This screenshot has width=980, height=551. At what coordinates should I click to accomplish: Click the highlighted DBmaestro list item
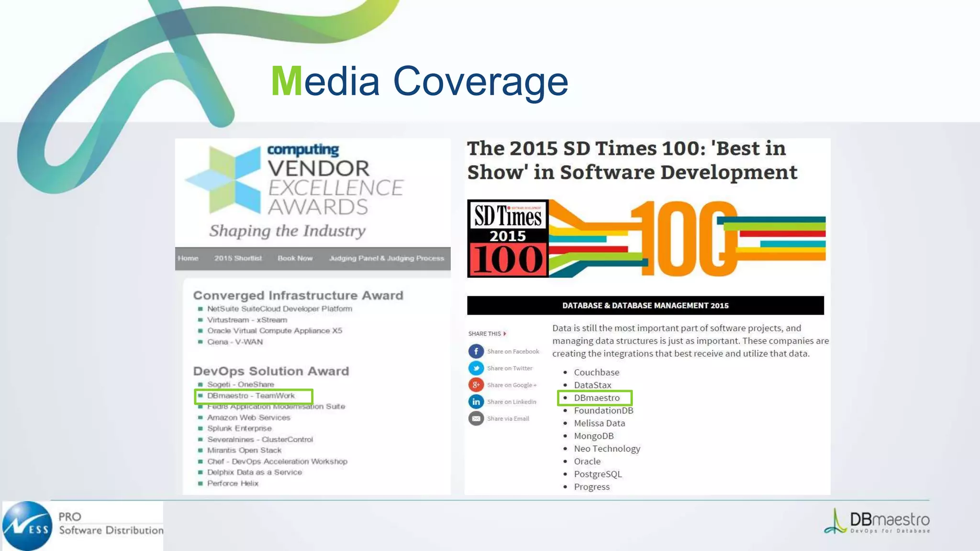tap(596, 398)
